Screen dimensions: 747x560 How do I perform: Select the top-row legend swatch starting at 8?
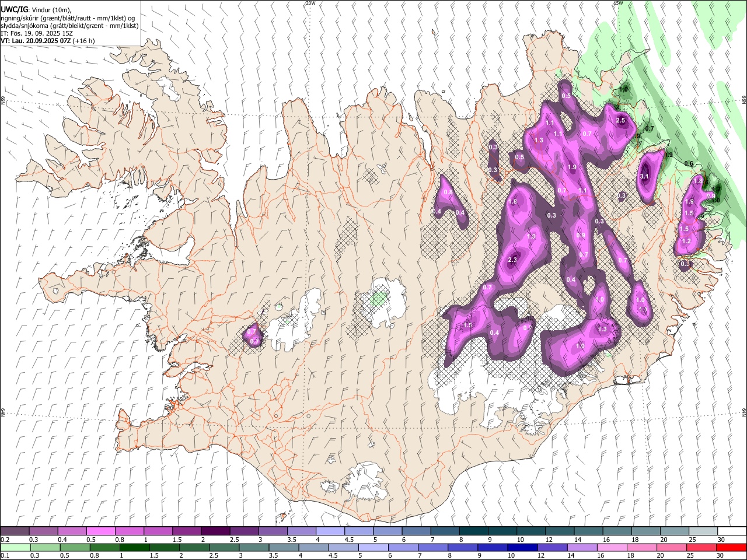click(474, 531)
